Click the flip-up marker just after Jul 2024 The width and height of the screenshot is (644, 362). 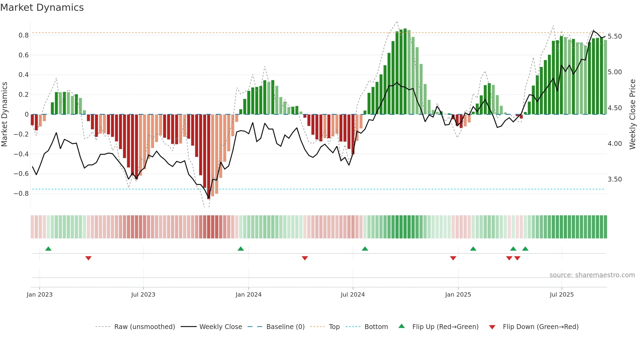(365, 249)
